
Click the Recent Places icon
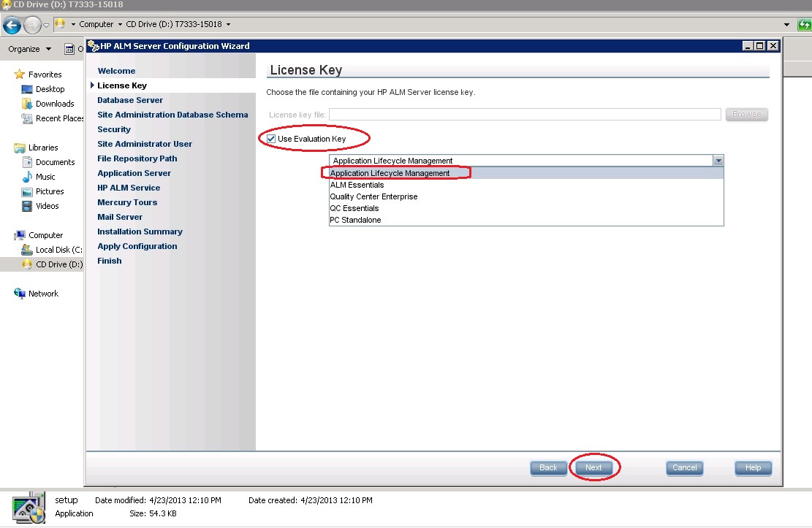[27, 118]
